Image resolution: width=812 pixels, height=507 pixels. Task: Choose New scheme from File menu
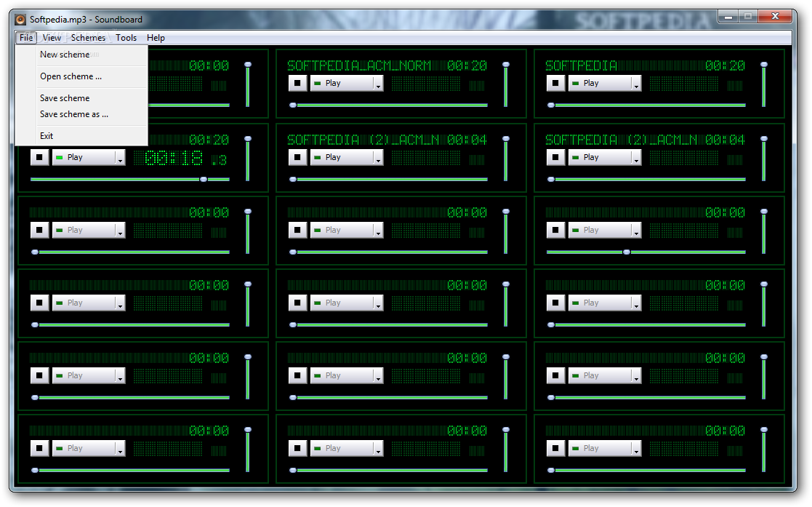[x=82, y=55]
